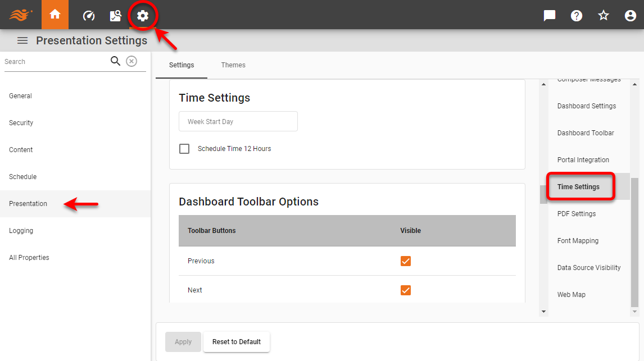Uncheck Visible for the Previous toolbar button

pyautogui.click(x=406, y=261)
